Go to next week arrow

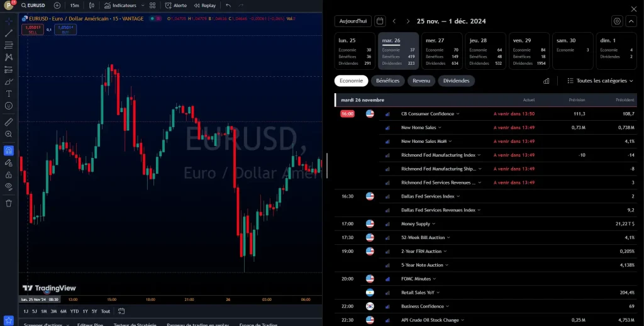pyautogui.click(x=408, y=21)
